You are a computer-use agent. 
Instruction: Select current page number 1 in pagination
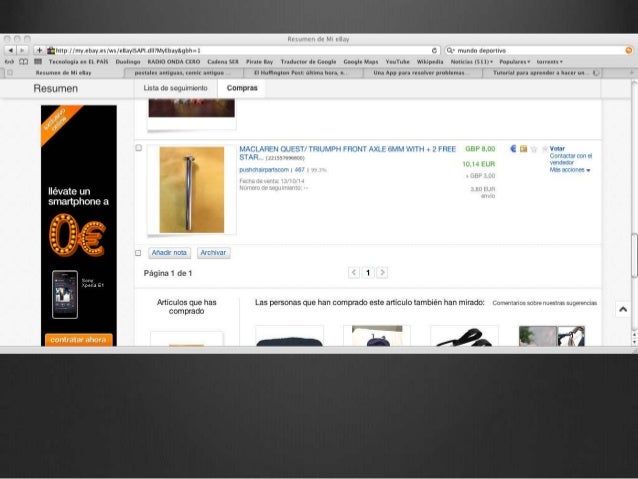(368, 272)
